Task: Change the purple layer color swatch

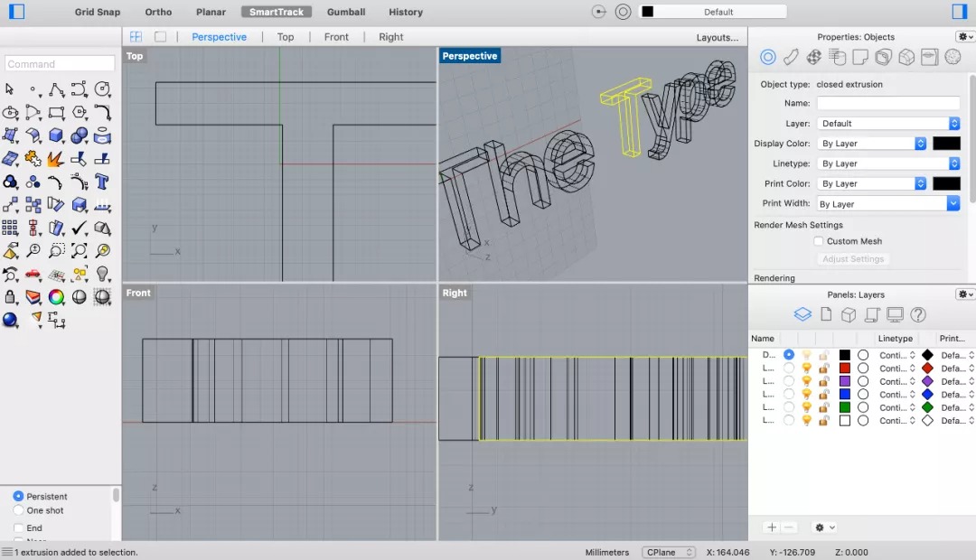Action: coord(845,381)
